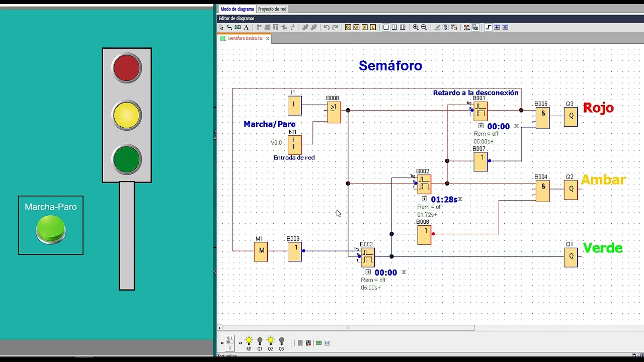Screen dimensions: 644x362
Task: Click the red traffic light lamp
Action: tap(127, 68)
